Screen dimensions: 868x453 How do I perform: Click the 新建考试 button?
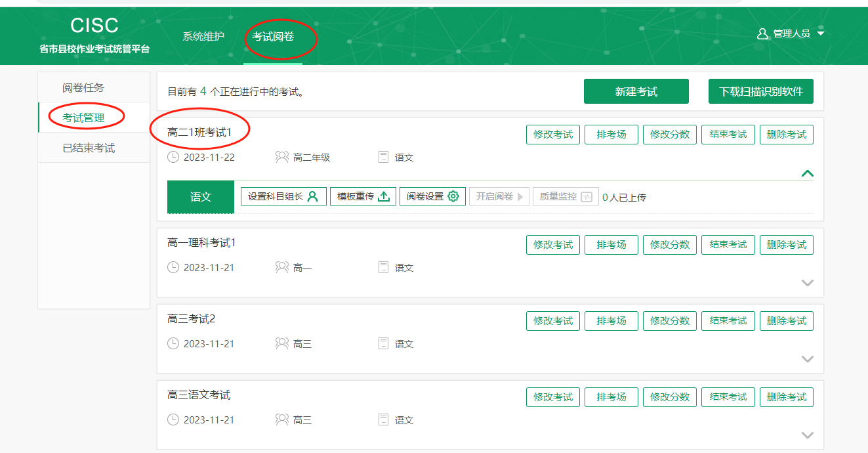(636, 91)
